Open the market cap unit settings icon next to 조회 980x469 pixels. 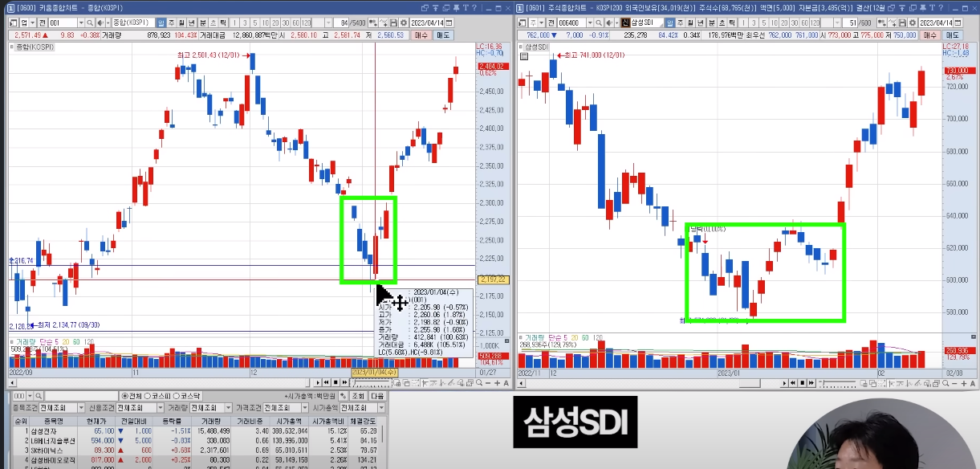tap(344, 395)
